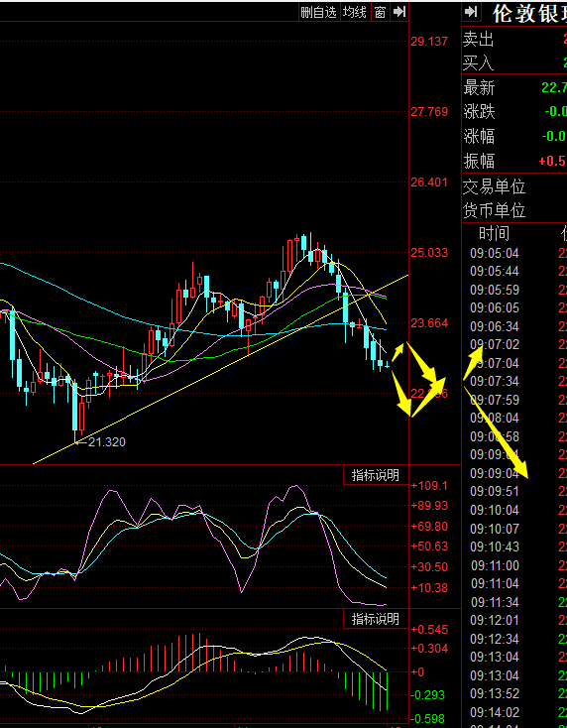Click the arrow-bar icon left of 伦敦银 title
The width and height of the screenshot is (567, 728).
tap(472, 12)
